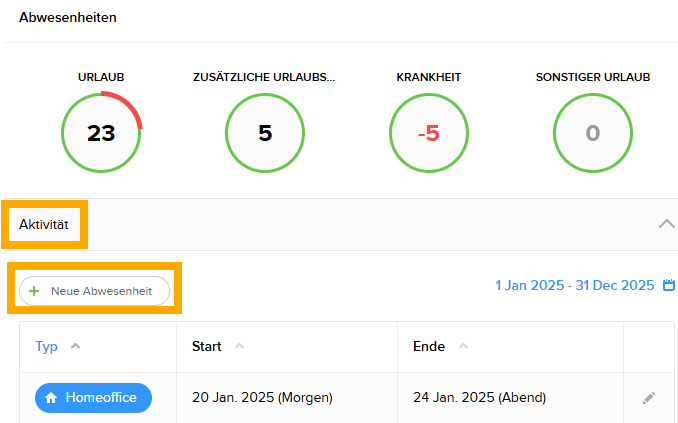Select the Sonstiger Urlaub circle showing 0

point(593,133)
